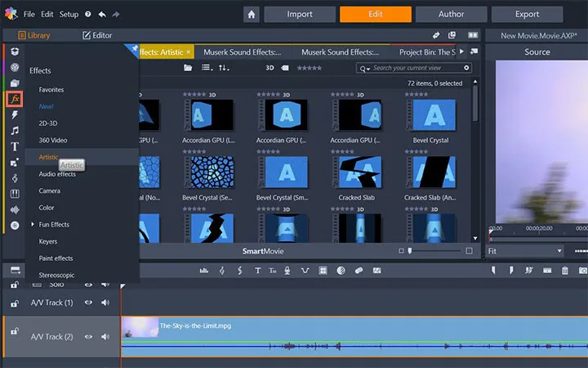Screen dimensions: 588x368
Task: Open the Help question mark icon
Action: [x=87, y=14]
